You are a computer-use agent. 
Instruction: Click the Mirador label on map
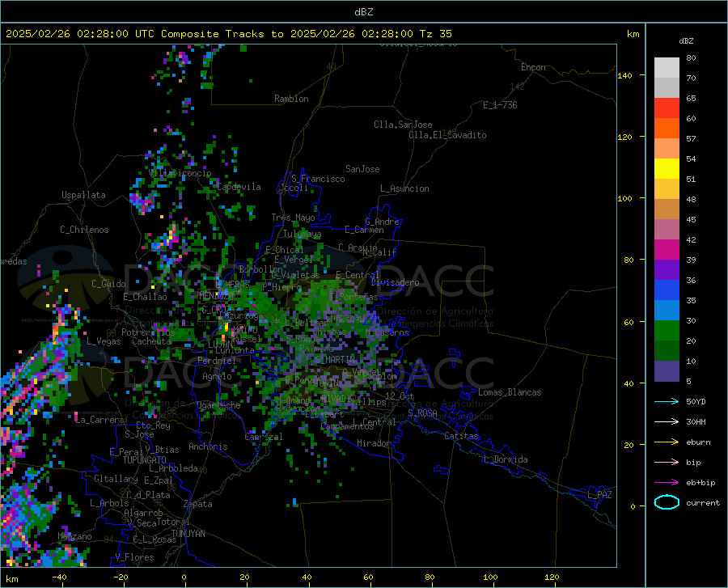373,443
